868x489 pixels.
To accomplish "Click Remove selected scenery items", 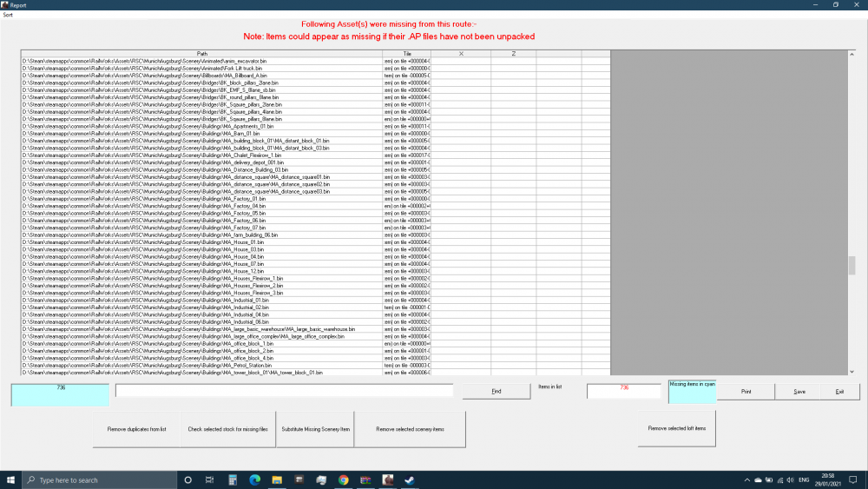I will pos(410,429).
